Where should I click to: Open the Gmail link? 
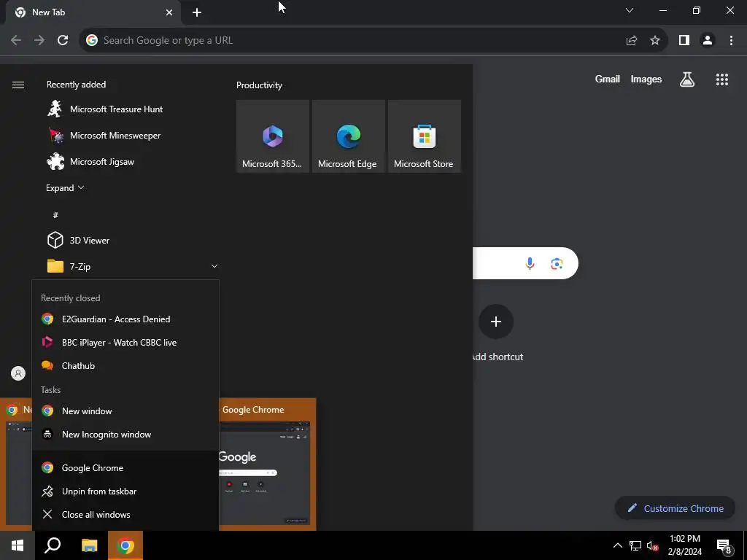(x=608, y=79)
